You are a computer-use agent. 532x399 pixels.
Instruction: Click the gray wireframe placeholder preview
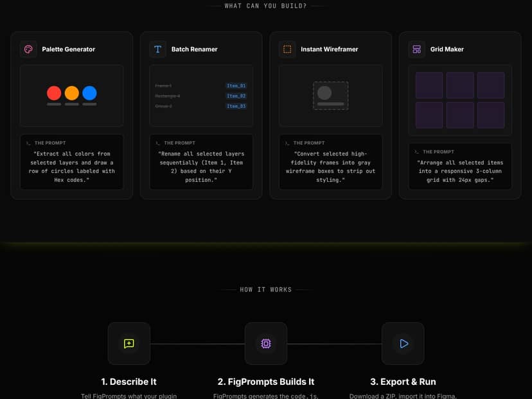330,95
